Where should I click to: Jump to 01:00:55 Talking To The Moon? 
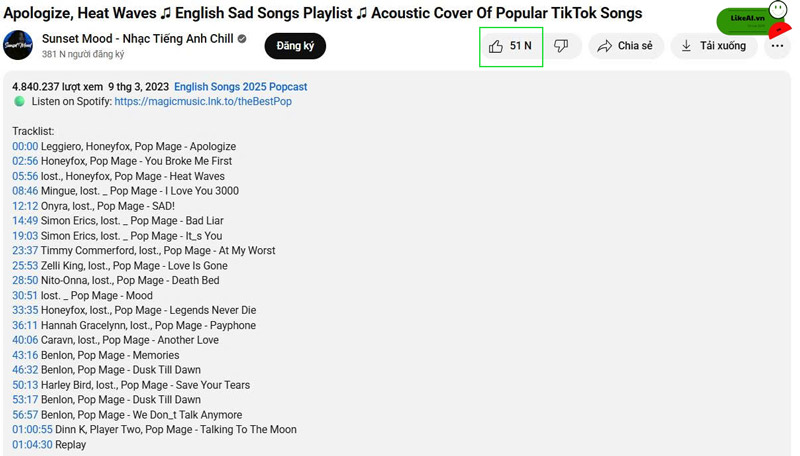(x=32, y=429)
